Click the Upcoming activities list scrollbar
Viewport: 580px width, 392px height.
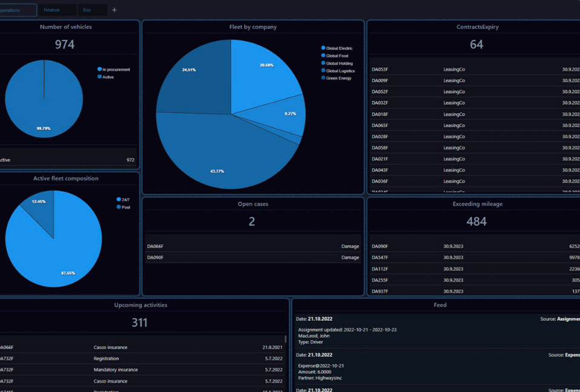tap(286, 340)
